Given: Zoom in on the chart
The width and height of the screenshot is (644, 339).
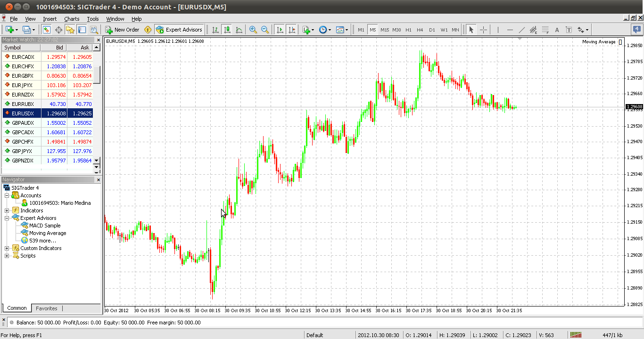Looking at the screenshot, I should click(x=253, y=29).
